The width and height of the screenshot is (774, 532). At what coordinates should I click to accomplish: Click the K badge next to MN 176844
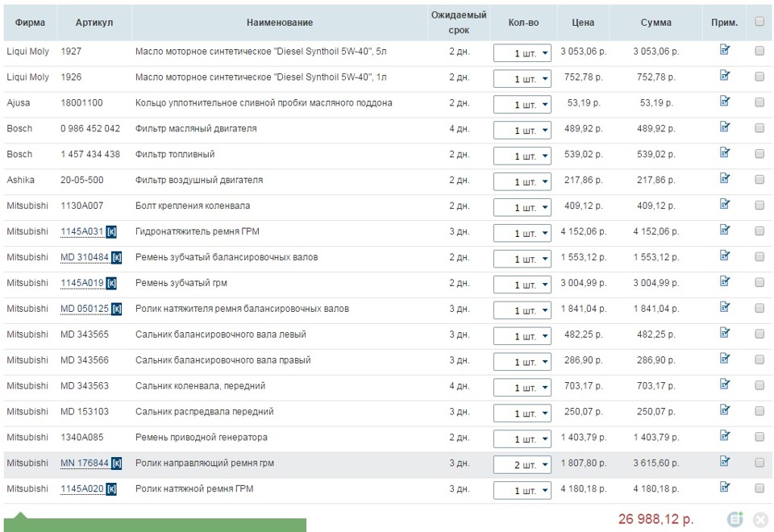[117, 463]
